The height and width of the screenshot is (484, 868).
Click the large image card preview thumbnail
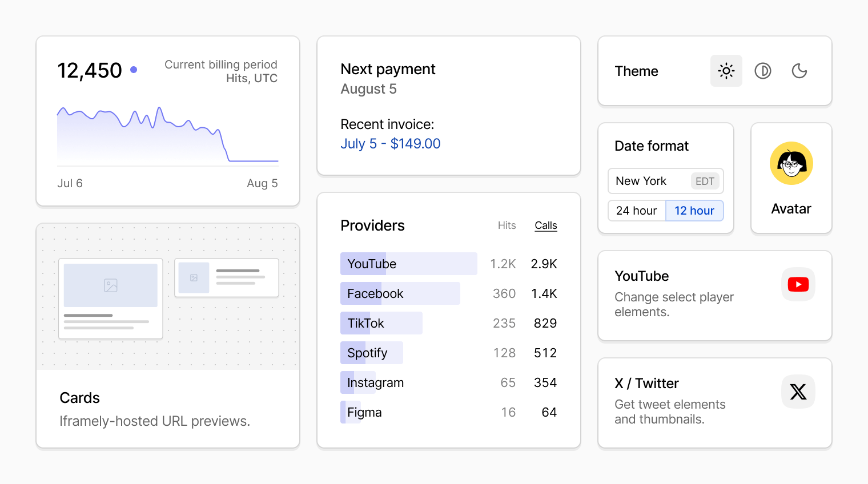pos(111,299)
